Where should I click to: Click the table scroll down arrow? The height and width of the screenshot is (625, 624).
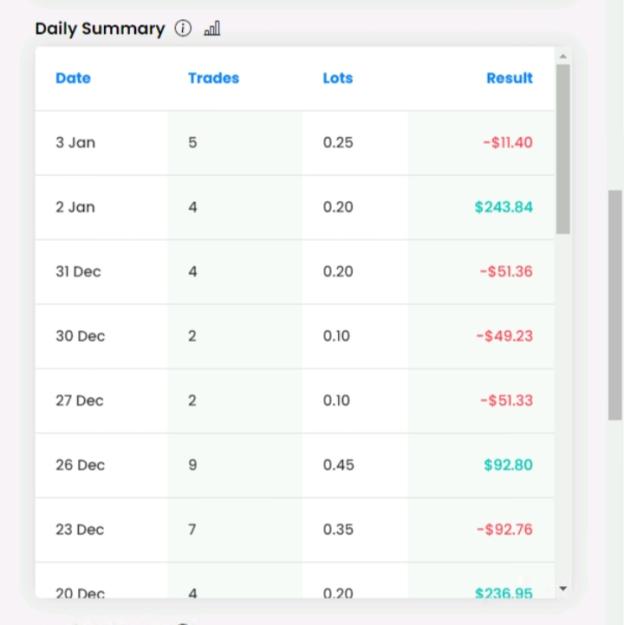(563, 588)
